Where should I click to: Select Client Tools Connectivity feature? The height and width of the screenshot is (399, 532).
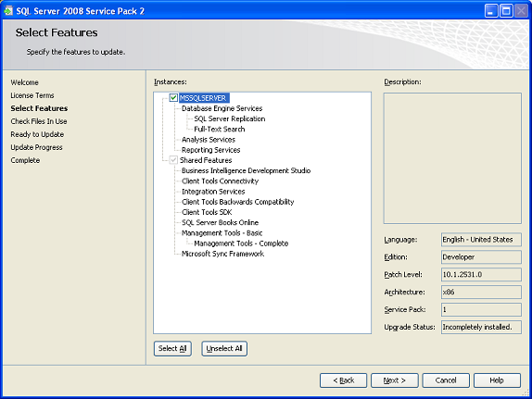tap(220, 181)
